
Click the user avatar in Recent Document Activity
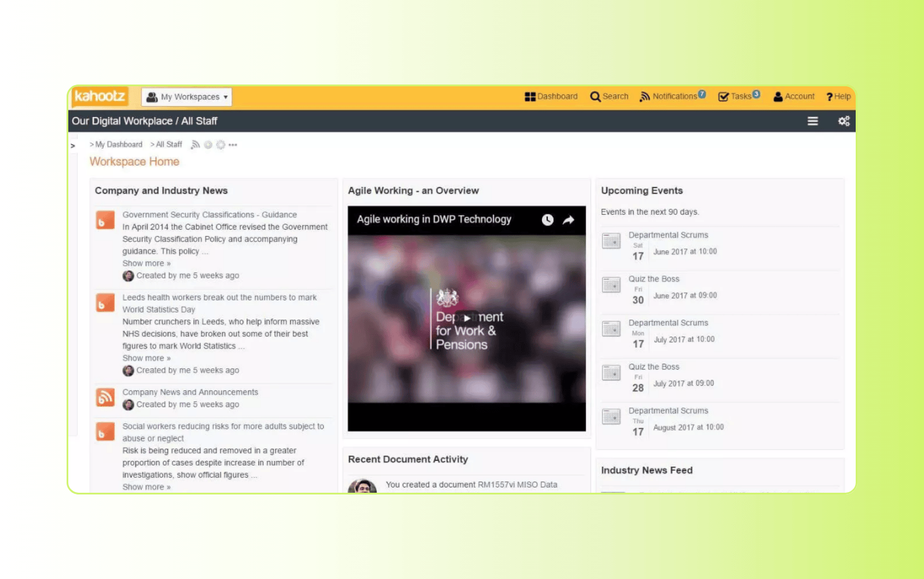tap(362, 486)
